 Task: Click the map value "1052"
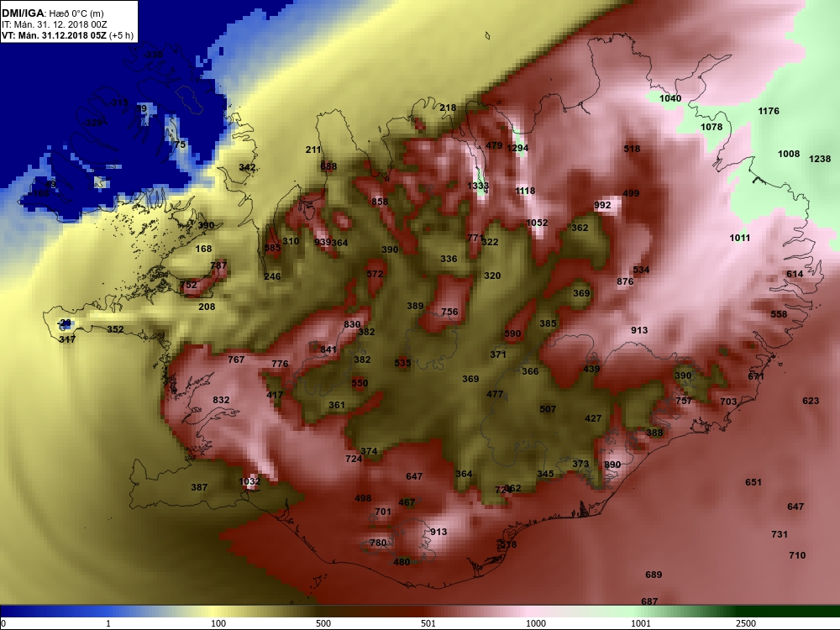tap(537, 223)
